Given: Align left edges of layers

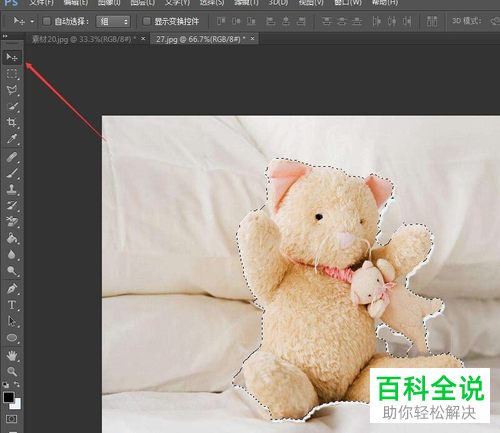Looking at the screenshot, I should click(x=270, y=21).
